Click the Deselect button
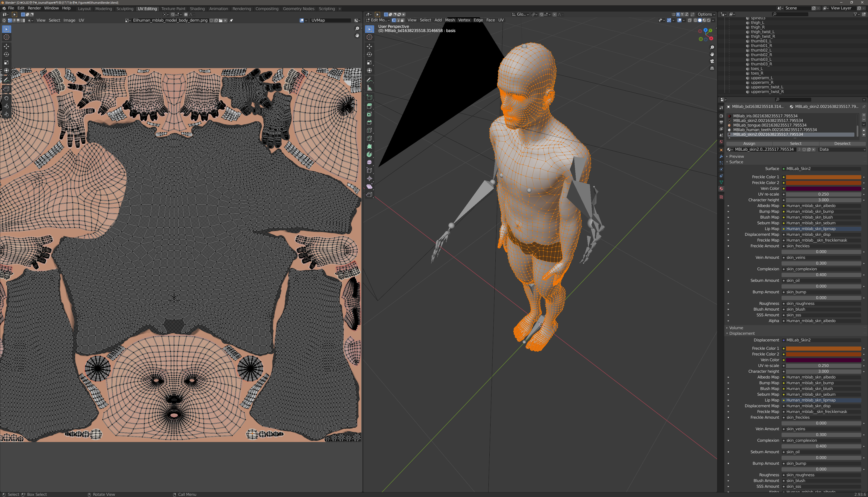The height and width of the screenshot is (497, 868). click(842, 144)
